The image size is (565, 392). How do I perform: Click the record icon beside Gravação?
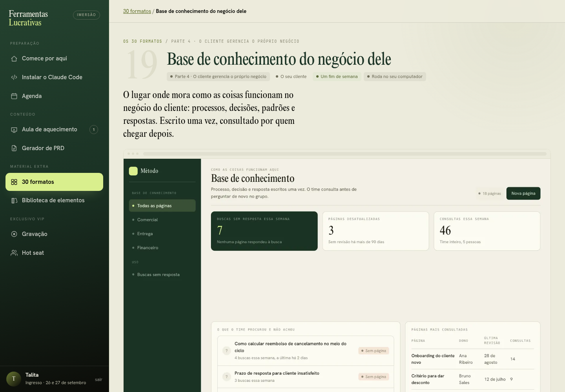click(14, 234)
